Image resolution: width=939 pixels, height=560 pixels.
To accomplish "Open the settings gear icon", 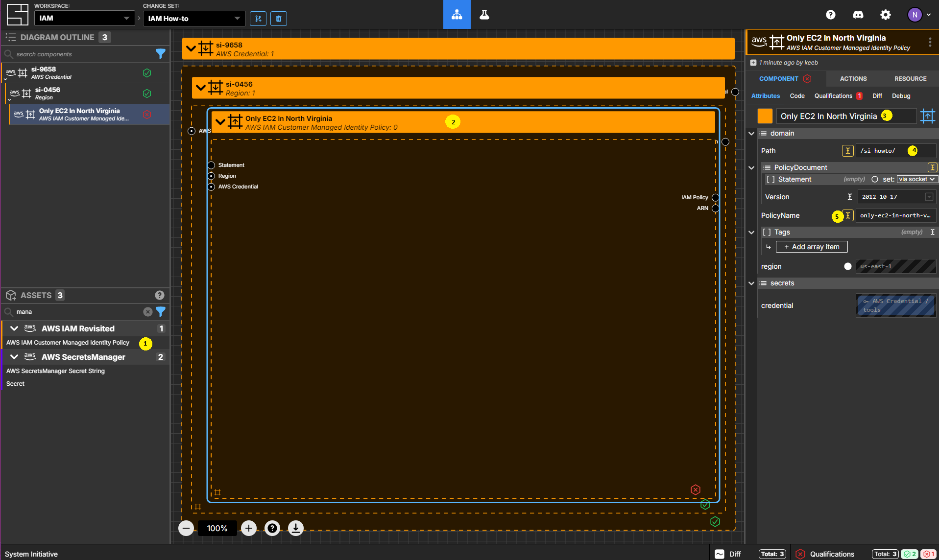I will click(x=886, y=15).
